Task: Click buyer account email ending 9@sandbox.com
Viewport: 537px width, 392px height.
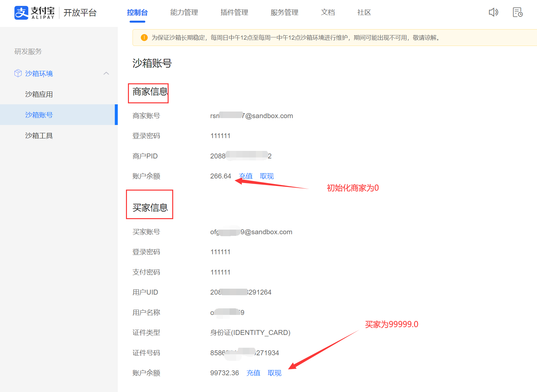Action: [251, 232]
